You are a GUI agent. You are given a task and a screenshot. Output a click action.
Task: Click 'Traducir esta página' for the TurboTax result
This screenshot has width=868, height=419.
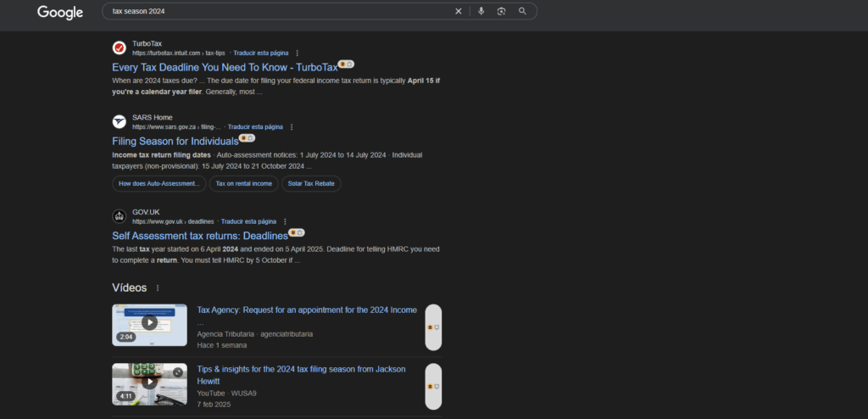261,53
